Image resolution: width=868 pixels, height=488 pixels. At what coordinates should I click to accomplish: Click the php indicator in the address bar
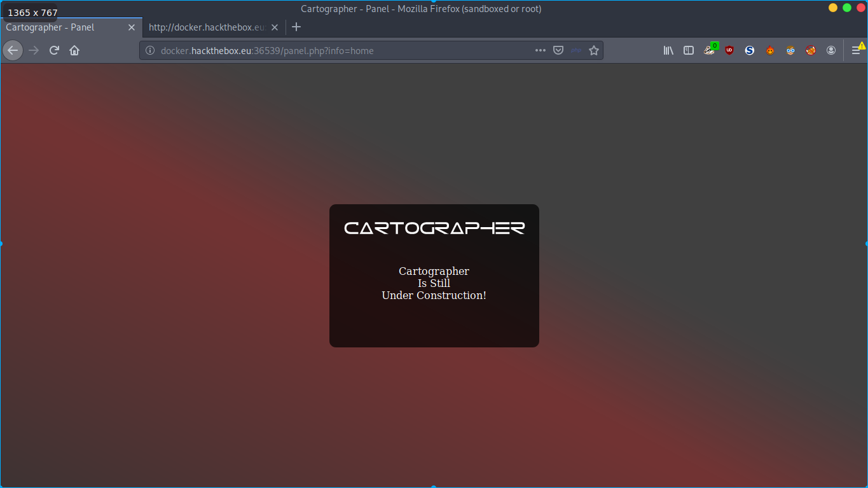[576, 50]
